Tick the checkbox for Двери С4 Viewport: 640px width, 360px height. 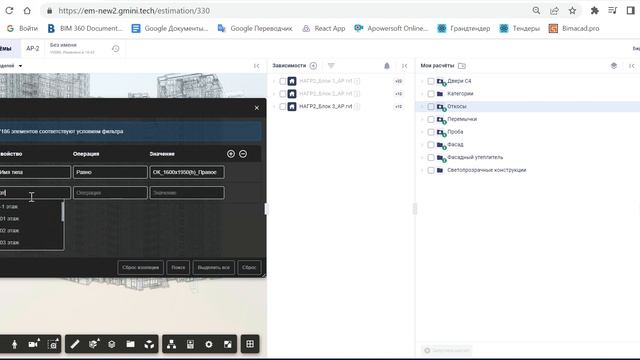tap(431, 81)
